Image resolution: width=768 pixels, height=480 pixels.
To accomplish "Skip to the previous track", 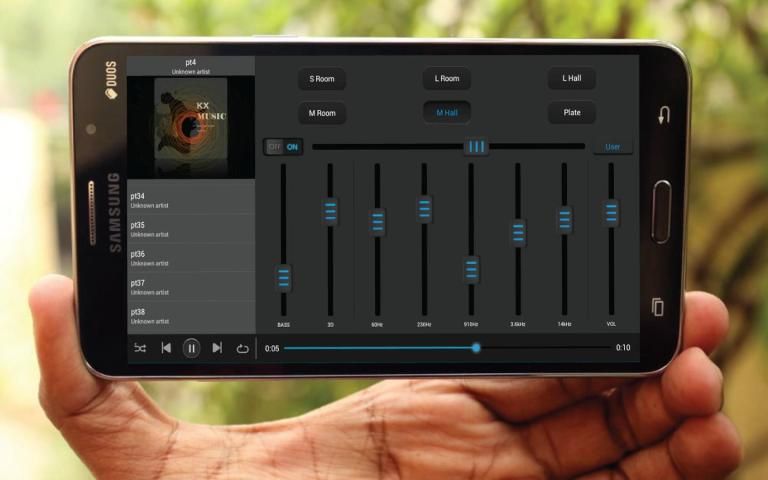I will [x=166, y=348].
